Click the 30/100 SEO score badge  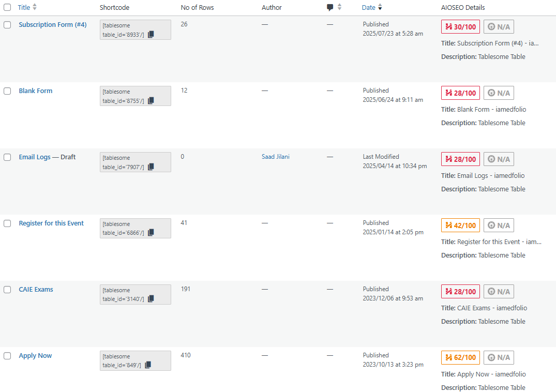(x=460, y=27)
